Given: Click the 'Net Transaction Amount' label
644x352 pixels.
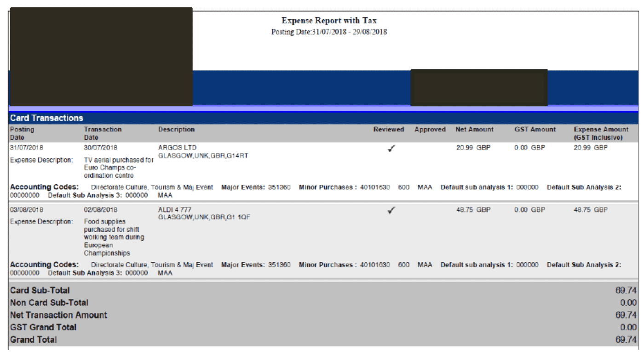Looking at the screenshot, I should [x=58, y=315].
